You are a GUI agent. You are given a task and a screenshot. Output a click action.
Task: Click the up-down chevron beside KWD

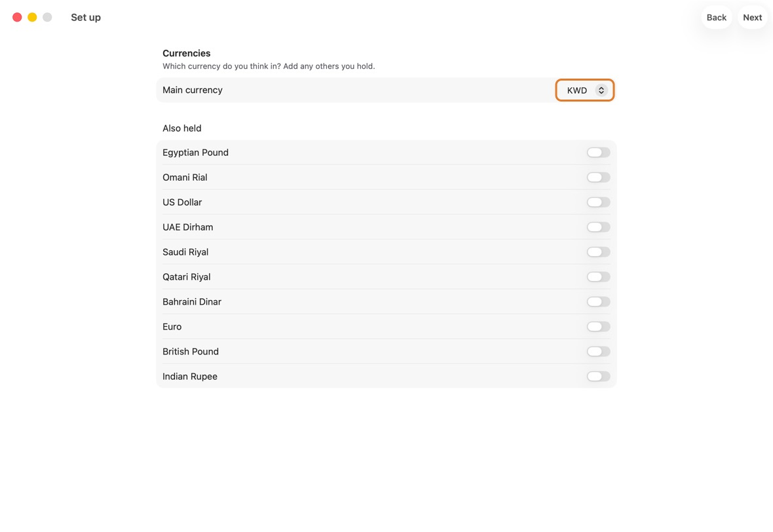[x=601, y=90]
